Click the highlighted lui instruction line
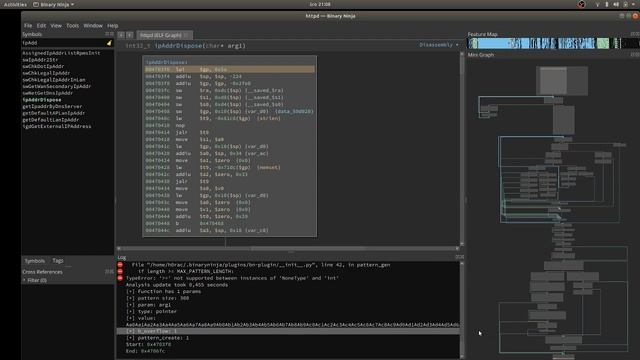Image resolution: width=640 pixels, height=360 pixels. pyautogui.click(x=230, y=70)
